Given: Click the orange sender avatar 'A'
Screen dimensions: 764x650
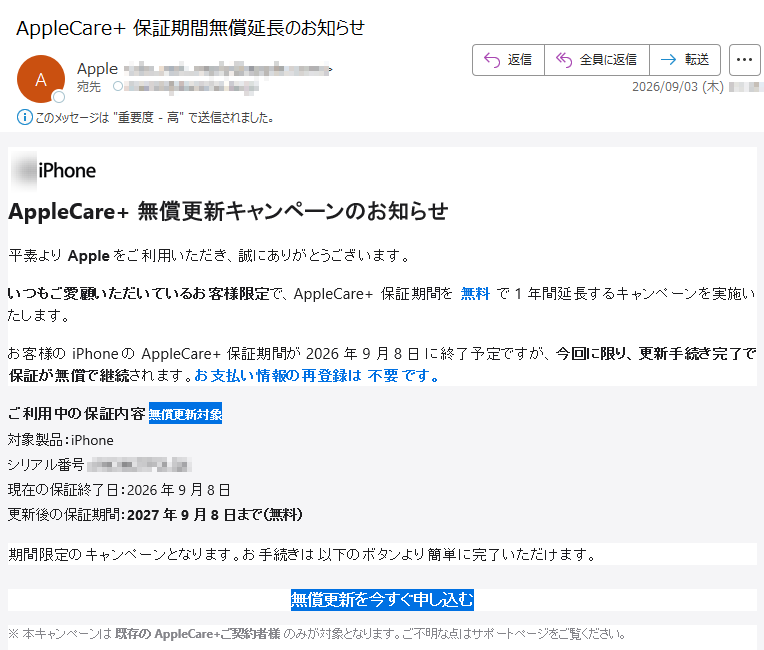Looking at the screenshot, I should coord(41,79).
